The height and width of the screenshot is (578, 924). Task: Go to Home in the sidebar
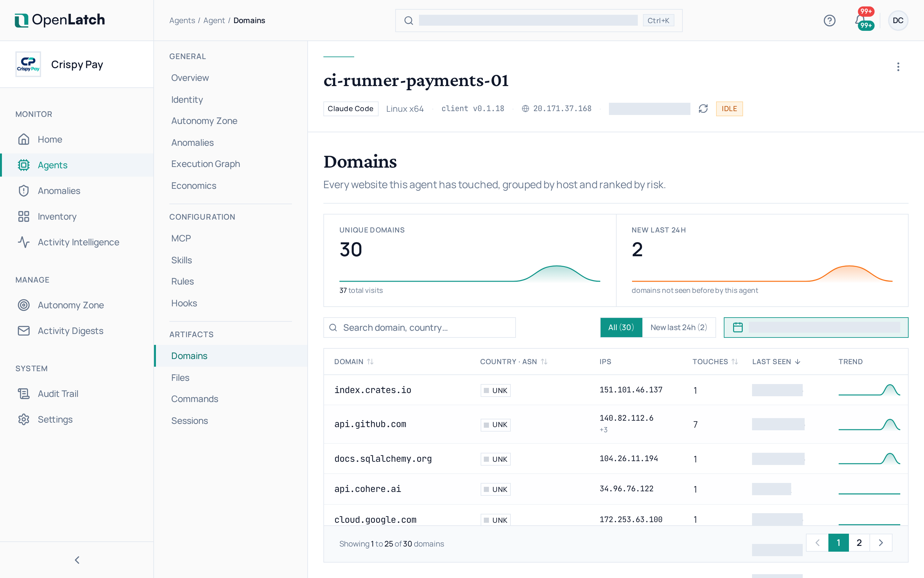coord(77,140)
